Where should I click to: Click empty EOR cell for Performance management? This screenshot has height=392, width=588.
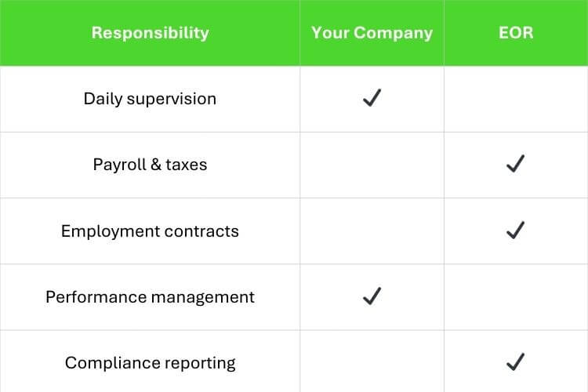click(515, 296)
